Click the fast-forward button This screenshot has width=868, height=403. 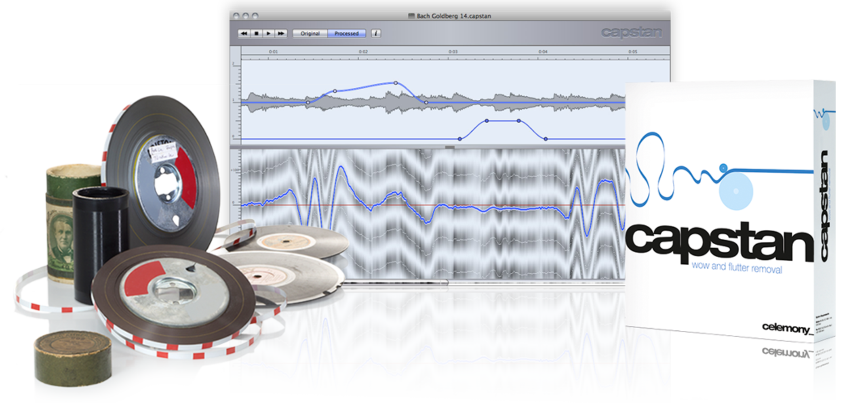(x=281, y=34)
